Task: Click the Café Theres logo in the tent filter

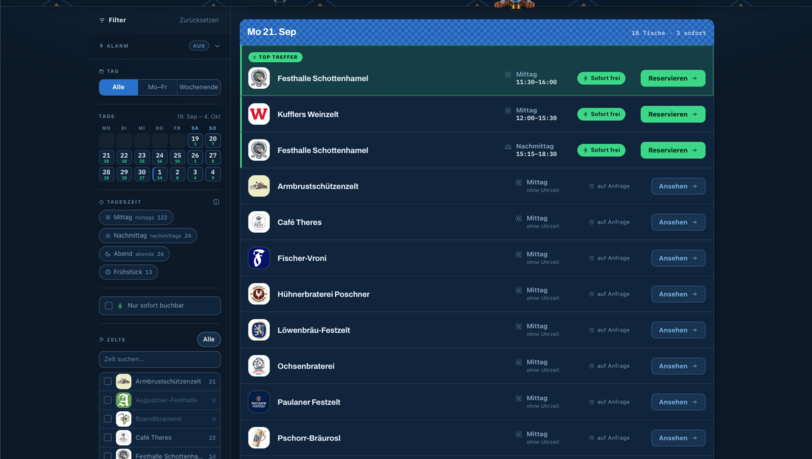Action: (123, 437)
